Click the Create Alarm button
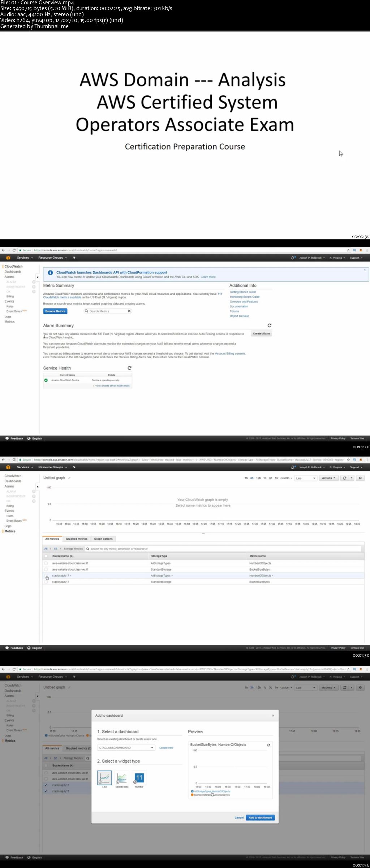Viewport: 370px width, 868px height. [261, 333]
